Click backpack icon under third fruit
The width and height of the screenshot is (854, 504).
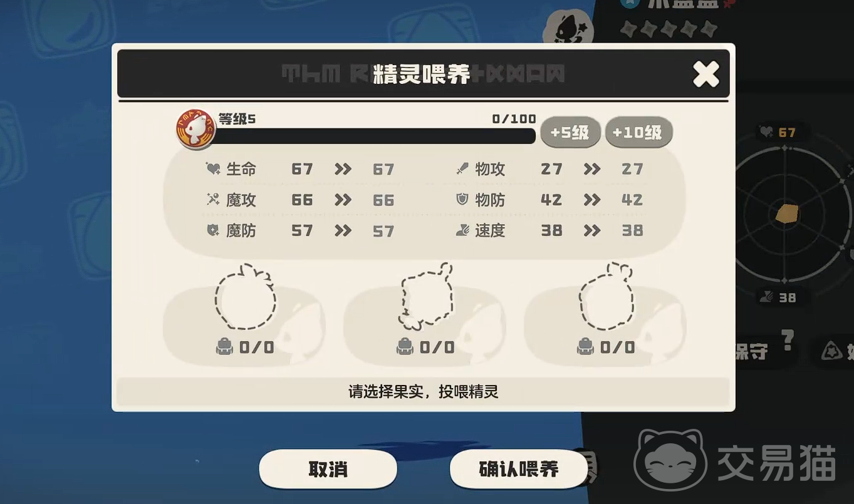(585, 347)
